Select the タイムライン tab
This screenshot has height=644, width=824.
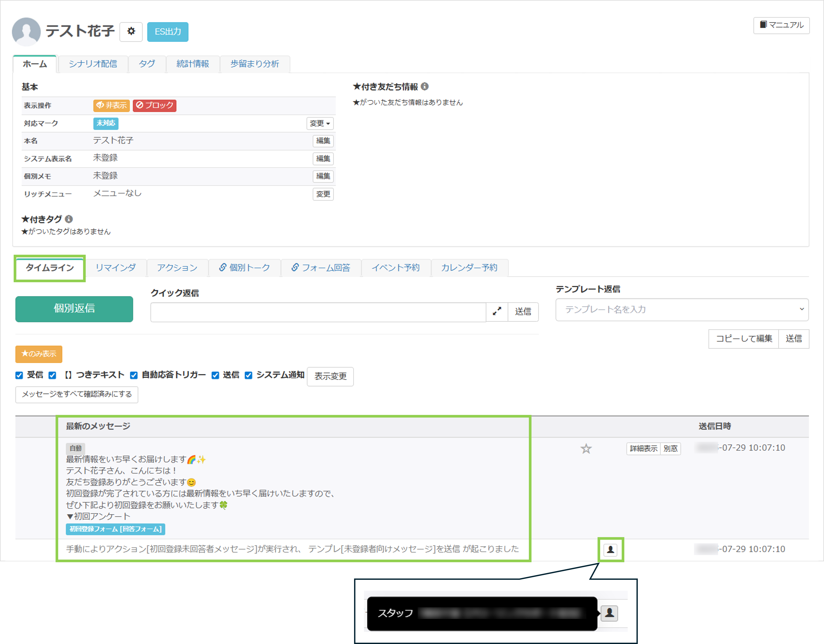coord(49,268)
